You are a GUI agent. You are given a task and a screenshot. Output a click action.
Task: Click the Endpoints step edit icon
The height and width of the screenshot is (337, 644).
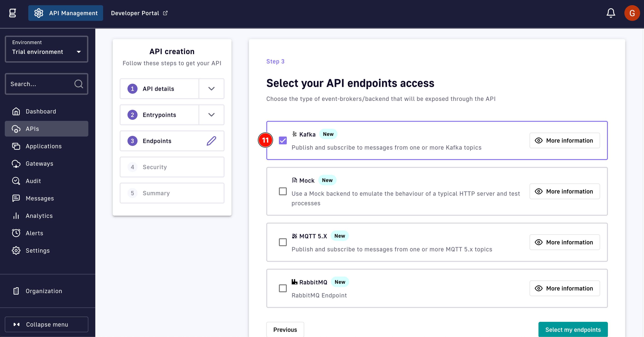(212, 141)
